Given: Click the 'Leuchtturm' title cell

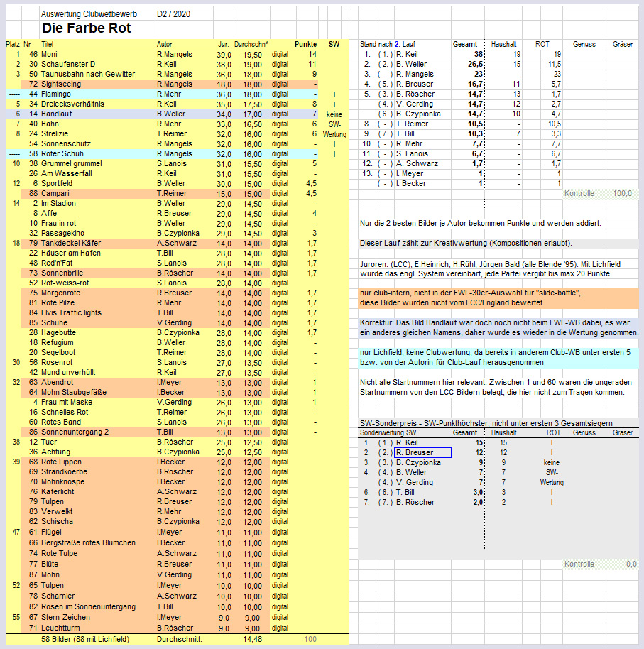Looking at the screenshot, I should [60, 628].
